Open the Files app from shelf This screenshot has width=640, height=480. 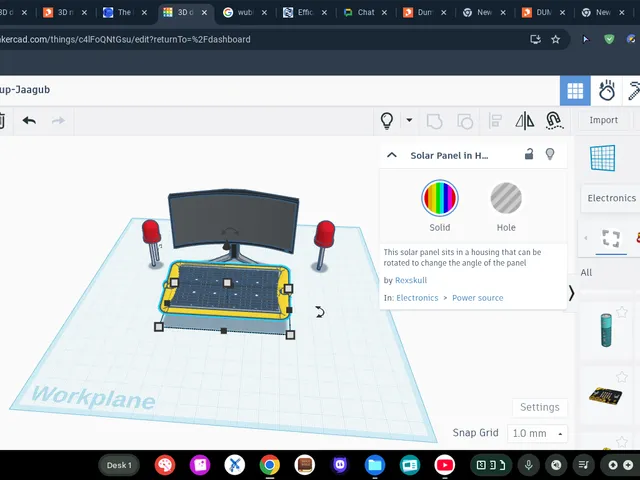pyautogui.click(x=375, y=465)
